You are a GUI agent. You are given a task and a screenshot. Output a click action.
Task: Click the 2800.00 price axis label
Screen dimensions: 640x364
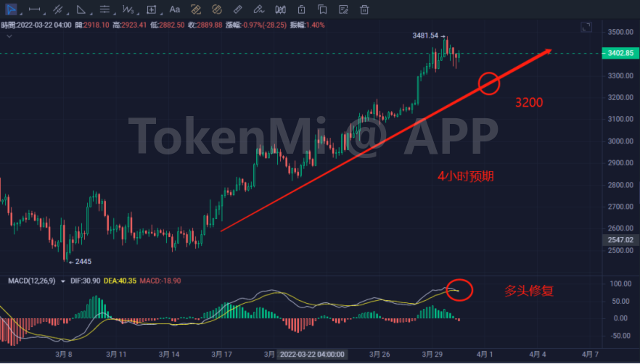[620, 185]
